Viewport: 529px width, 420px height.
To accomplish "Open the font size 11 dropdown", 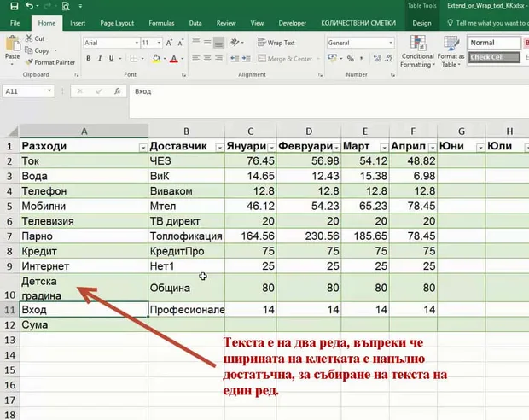I will coord(159,43).
